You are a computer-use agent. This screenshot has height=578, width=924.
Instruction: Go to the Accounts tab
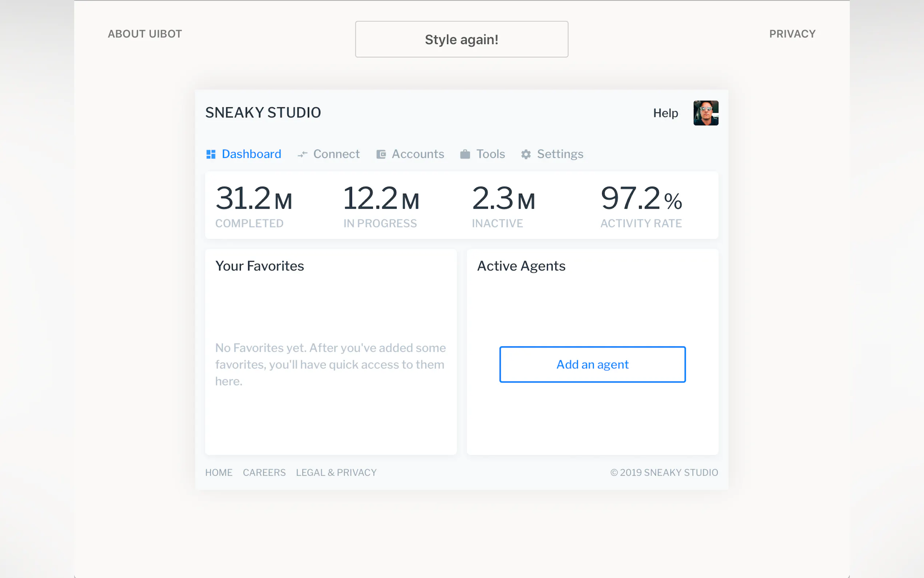click(x=418, y=154)
